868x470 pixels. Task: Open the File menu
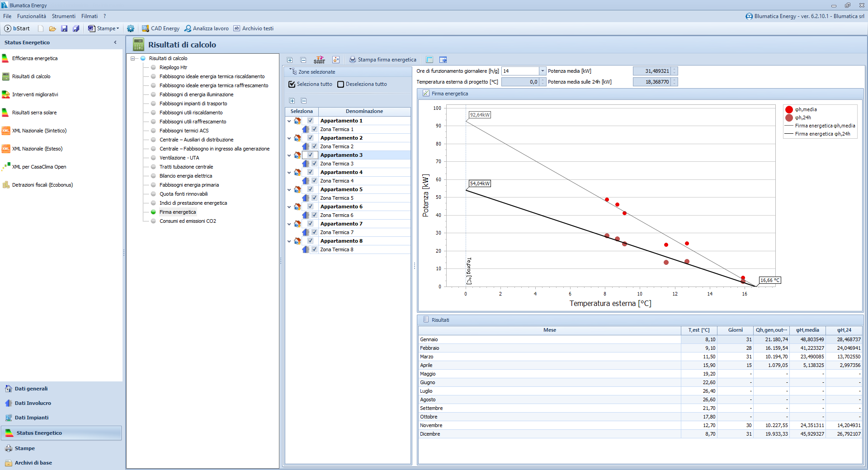7,16
